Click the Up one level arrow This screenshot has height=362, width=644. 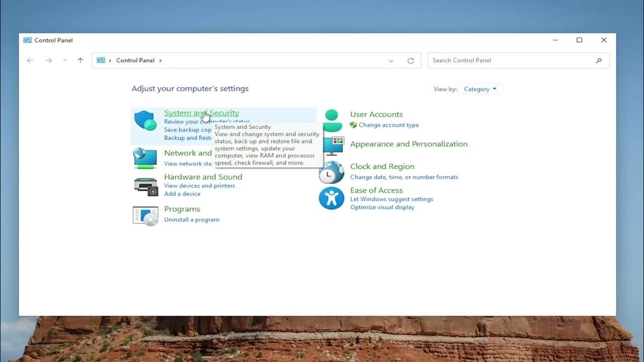[80, 60]
